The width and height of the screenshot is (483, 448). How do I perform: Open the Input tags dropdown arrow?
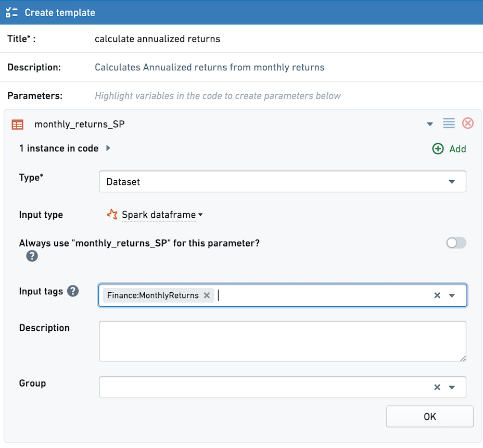click(452, 295)
